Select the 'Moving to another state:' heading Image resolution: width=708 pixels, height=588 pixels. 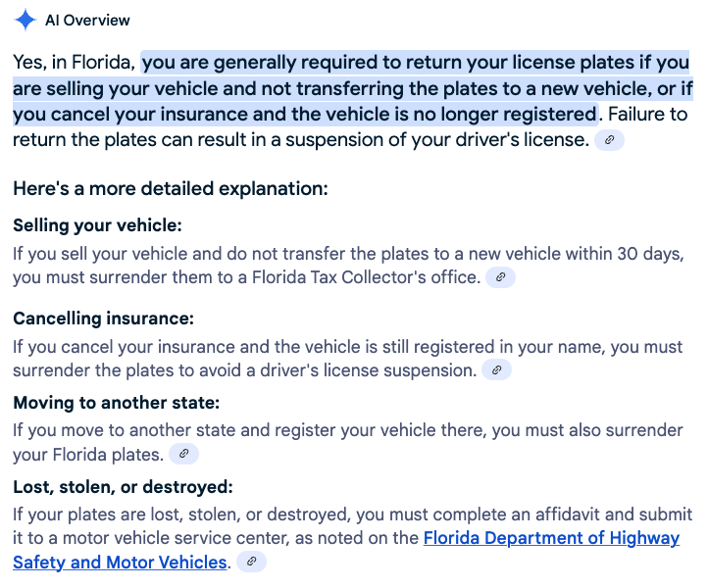click(116, 403)
